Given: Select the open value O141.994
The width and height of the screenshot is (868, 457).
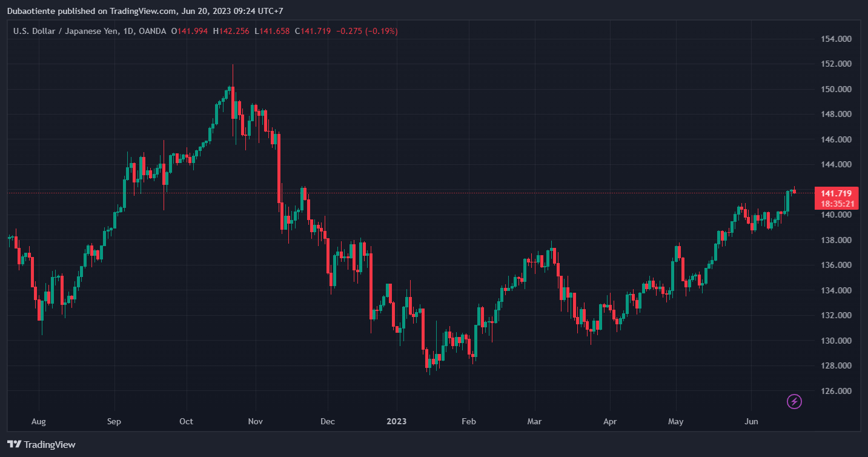Looking at the screenshot, I should (190, 31).
